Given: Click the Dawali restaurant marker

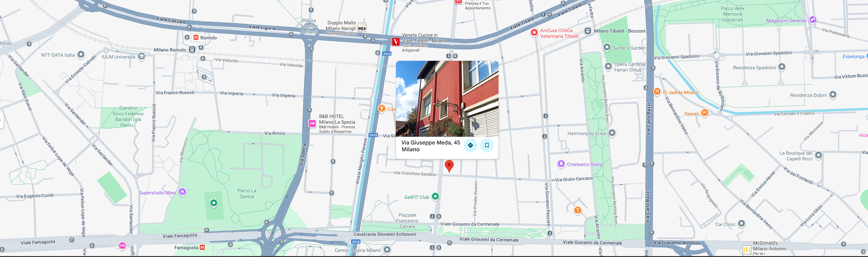Looking at the screenshot, I should pyautogui.click(x=705, y=113).
